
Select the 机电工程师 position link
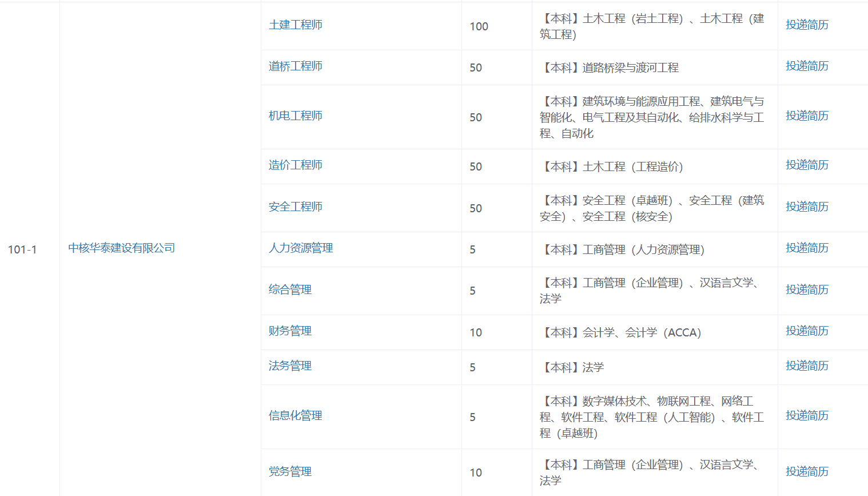point(296,116)
